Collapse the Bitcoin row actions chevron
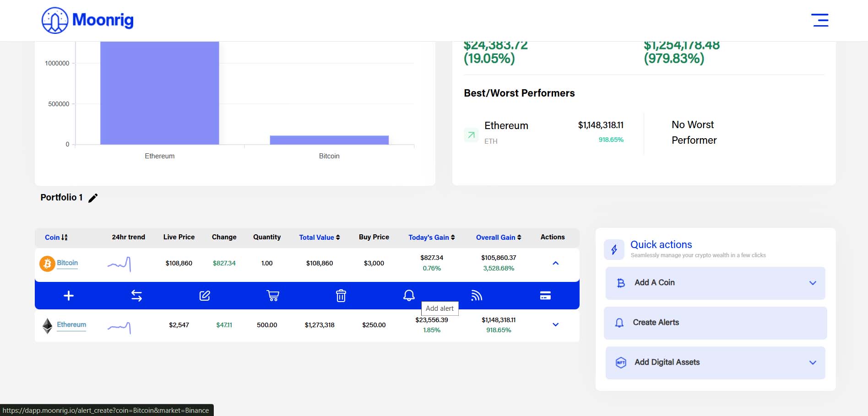 [555, 263]
